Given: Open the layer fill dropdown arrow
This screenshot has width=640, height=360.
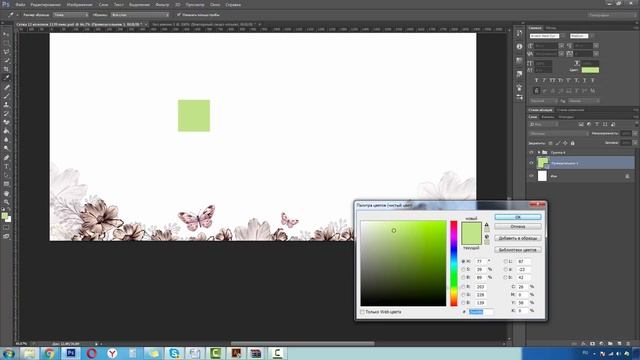Looking at the screenshot, I should click(635, 142).
